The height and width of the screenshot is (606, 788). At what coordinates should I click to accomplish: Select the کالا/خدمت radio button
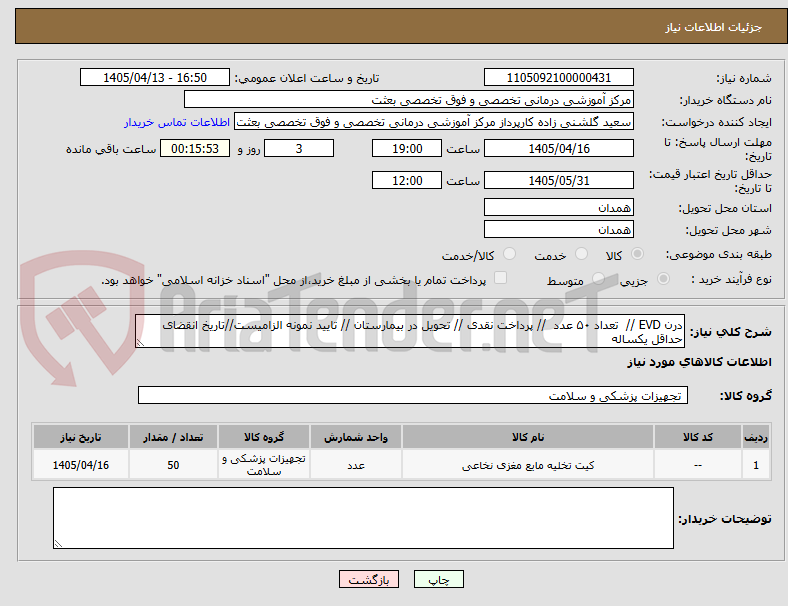point(510,254)
